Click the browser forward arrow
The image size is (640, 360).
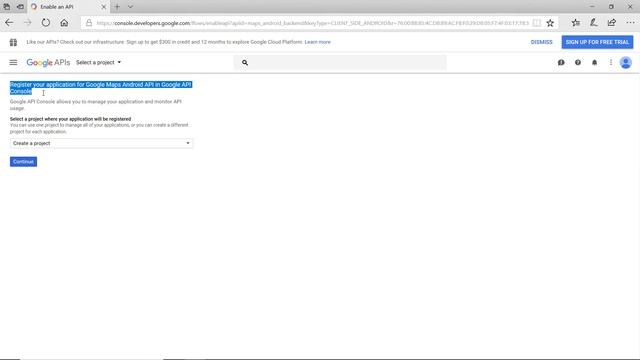coord(27,23)
